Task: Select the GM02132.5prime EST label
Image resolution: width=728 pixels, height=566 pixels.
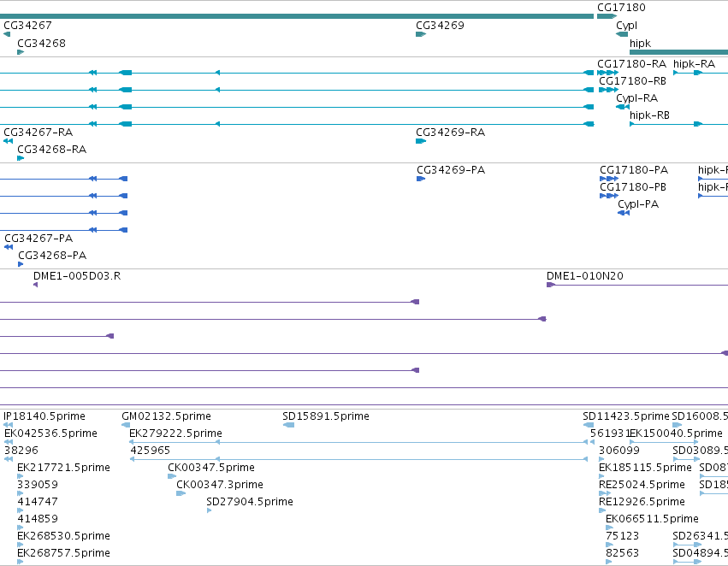Action: point(166,416)
